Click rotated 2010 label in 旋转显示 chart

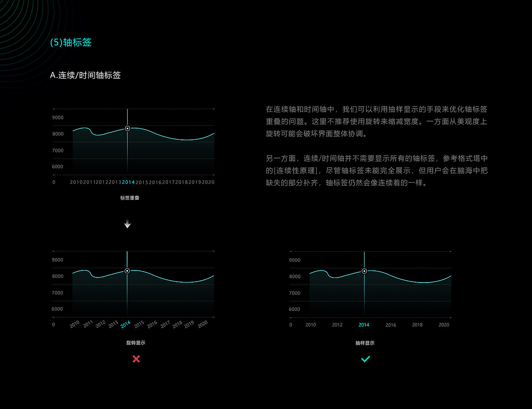74,325
